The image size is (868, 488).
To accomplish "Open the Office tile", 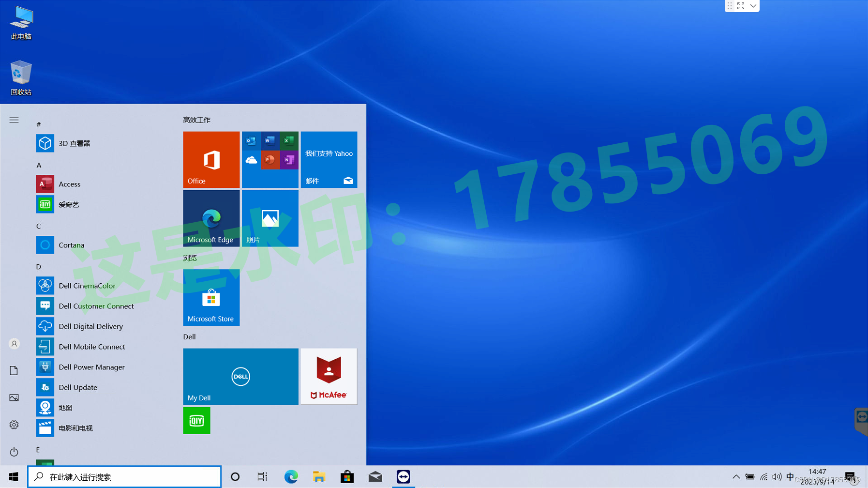I will (211, 160).
